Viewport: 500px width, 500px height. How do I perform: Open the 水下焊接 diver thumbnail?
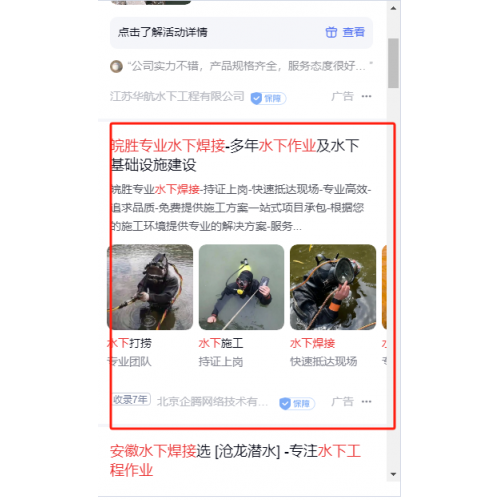pyautogui.click(x=333, y=287)
